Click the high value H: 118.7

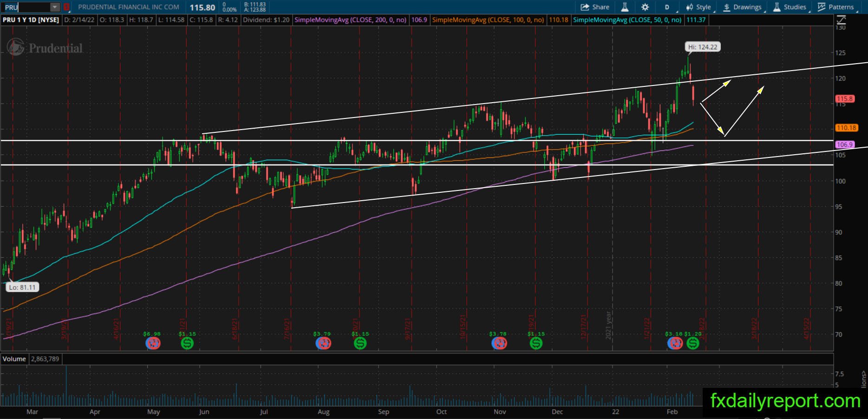[x=141, y=20]
